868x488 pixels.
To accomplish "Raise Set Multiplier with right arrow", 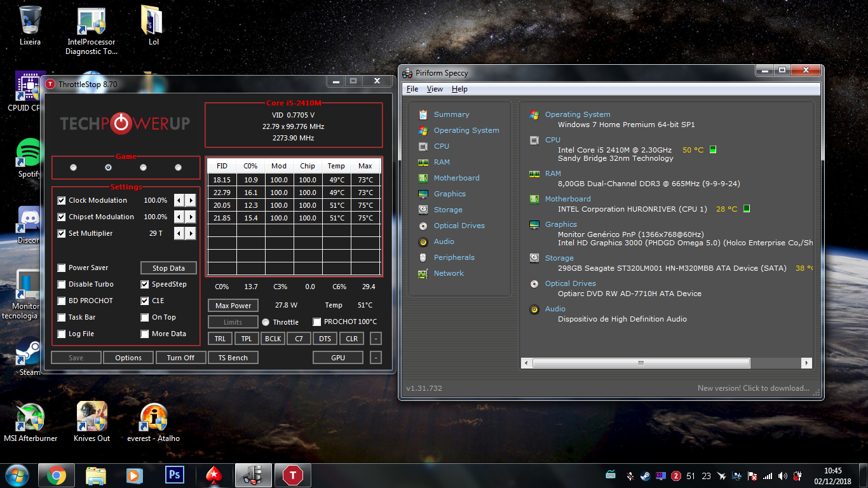I will click(x=191, y=233).
